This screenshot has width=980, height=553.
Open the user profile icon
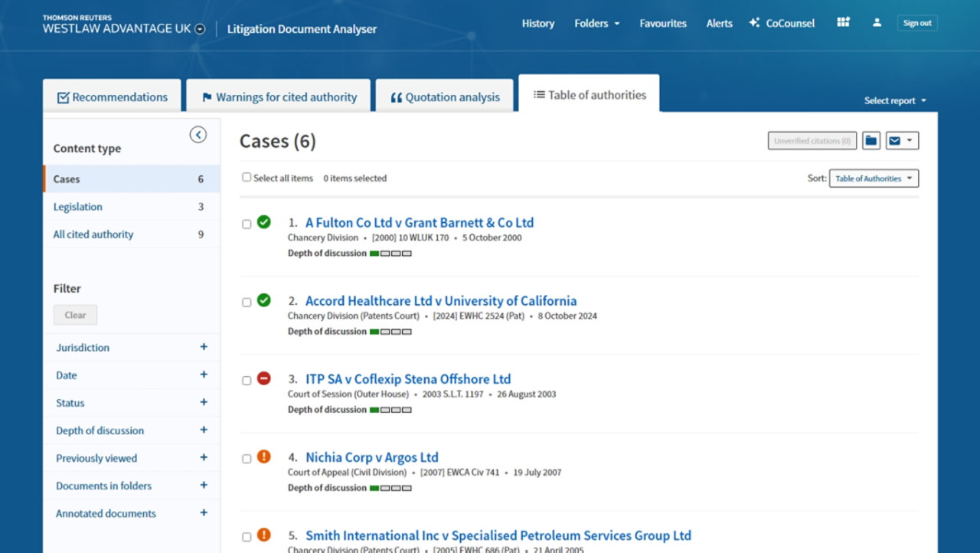[877, 23]
